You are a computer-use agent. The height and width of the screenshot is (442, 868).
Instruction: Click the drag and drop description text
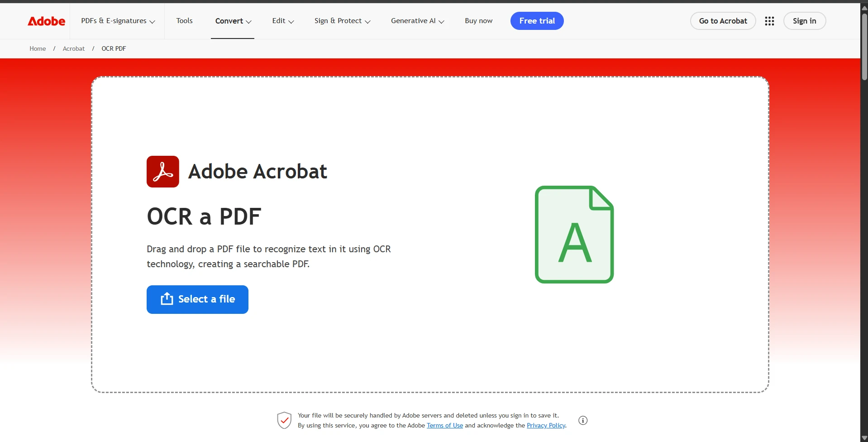269,256
